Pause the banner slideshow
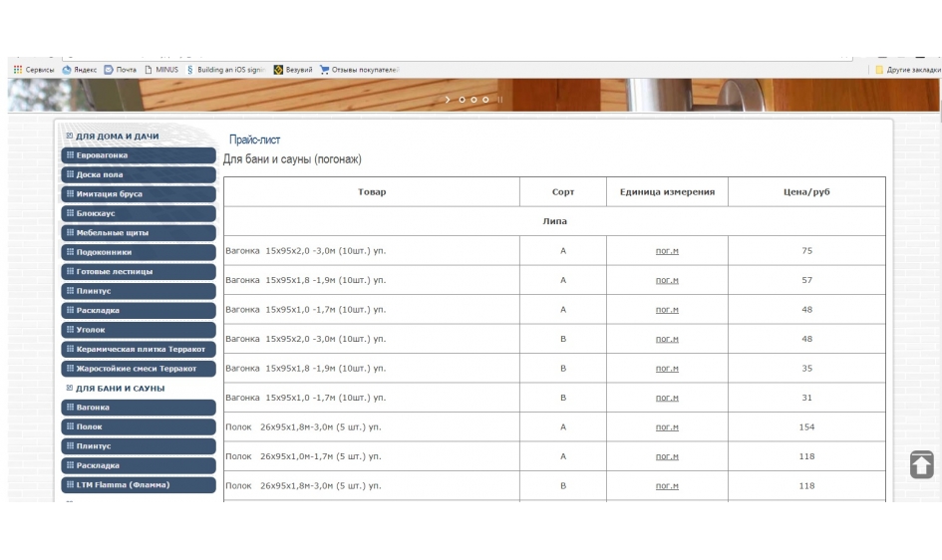The width and height of the screenshot is (942, 560). pyautogui.click(x=499, y=100)
